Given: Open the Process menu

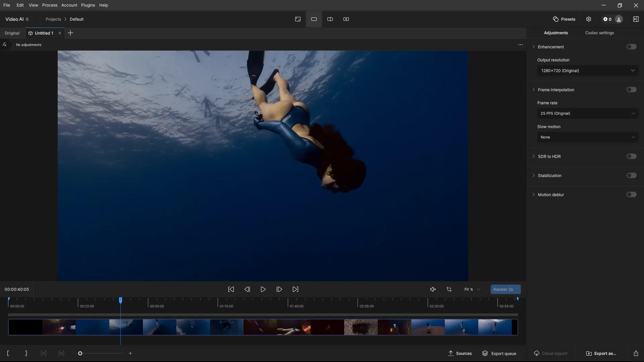Looking at the screenshot, I should [x=50, y=5].
